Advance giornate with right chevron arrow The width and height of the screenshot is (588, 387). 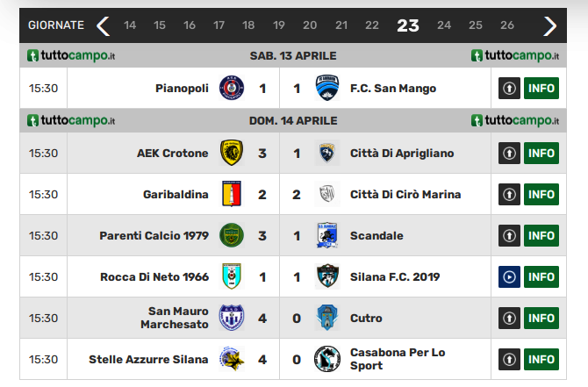click(549, 25)
